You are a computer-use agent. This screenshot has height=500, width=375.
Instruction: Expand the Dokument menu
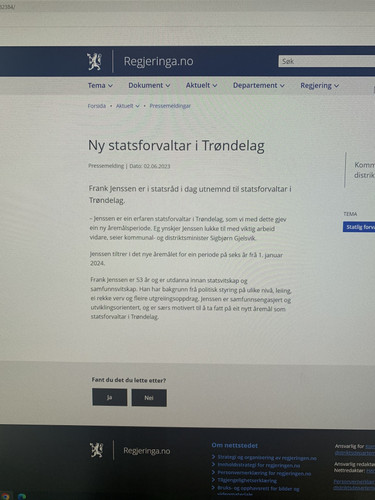click(x=149, y=86)
